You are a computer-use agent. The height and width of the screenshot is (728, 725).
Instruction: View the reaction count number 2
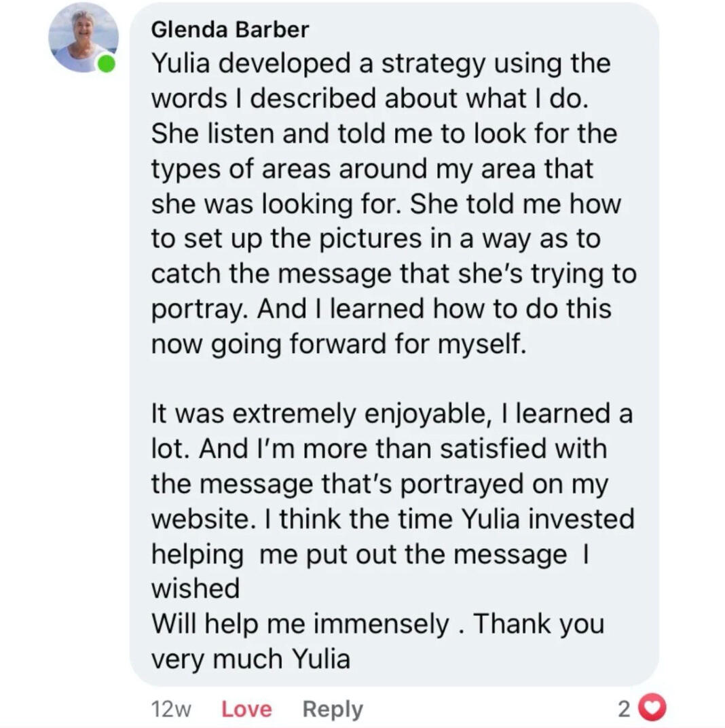tap(625, 708)
